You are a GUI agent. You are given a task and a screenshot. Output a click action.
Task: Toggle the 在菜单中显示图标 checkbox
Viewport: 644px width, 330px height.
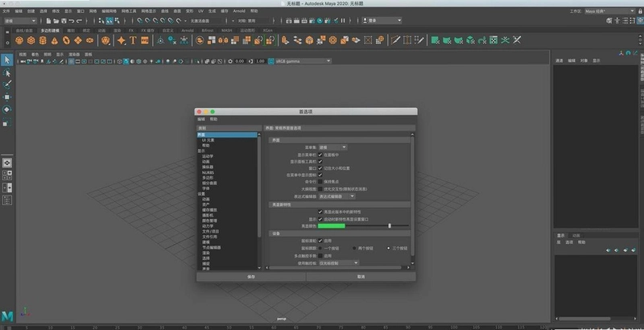pos(320,175)
